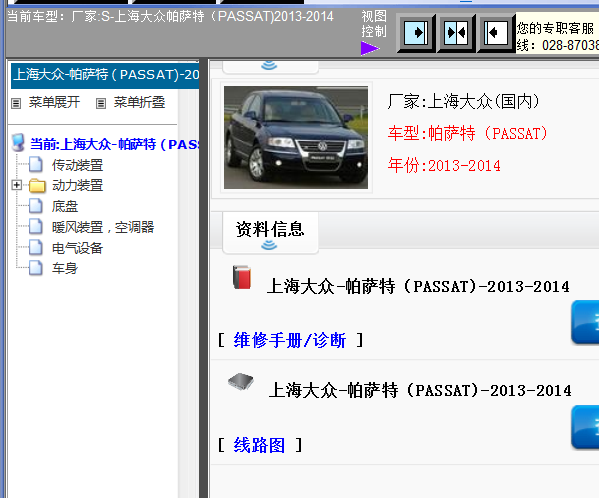Image resolution: width=599 pixels, height=498 pixels.
Task: Click the blue button beside 线路图
Action: pyautogui.click(x=585, y=427)
